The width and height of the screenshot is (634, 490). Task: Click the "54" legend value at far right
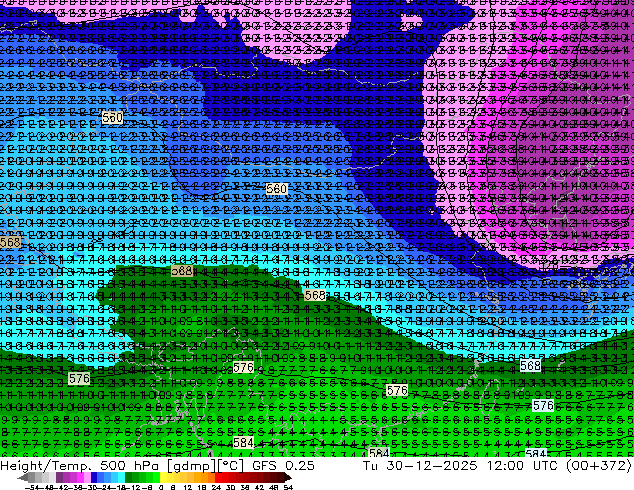point(288,488)
